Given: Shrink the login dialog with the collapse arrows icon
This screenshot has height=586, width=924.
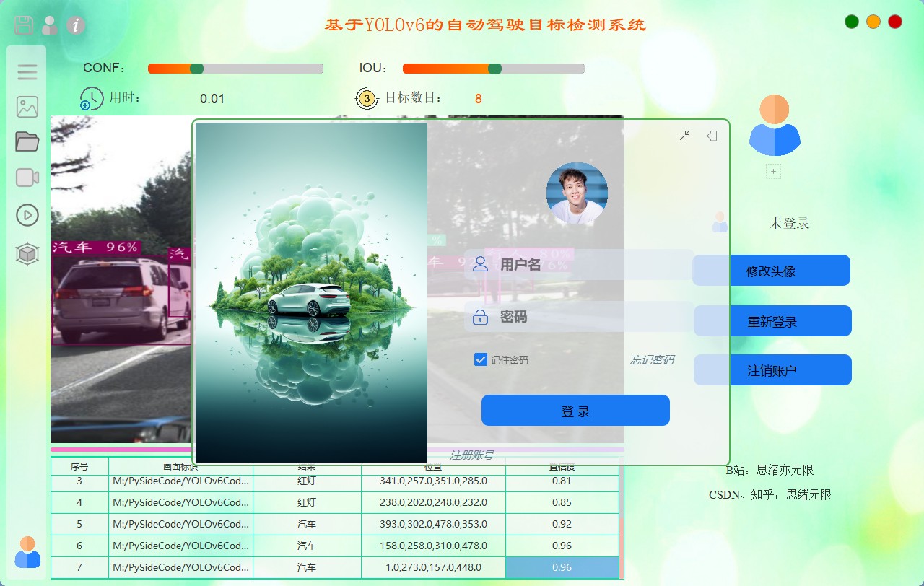Looking at the screenshot, I should pos(685,136).
